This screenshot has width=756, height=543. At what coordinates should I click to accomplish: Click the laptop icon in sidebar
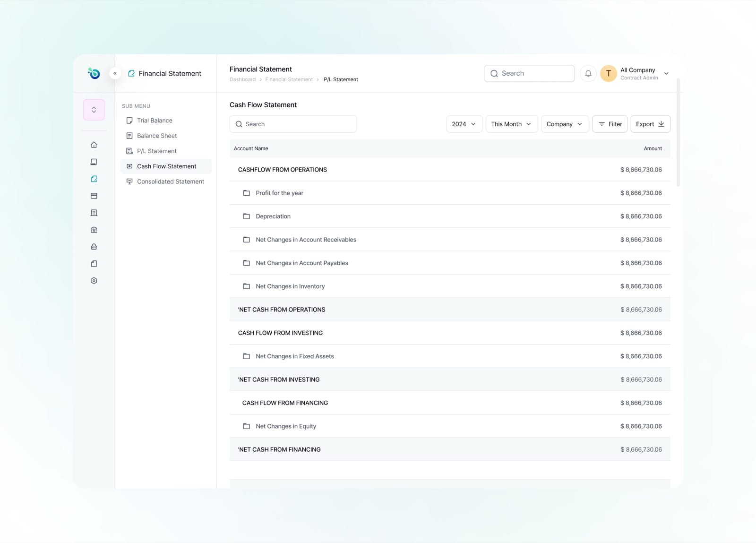pos(94,162)
